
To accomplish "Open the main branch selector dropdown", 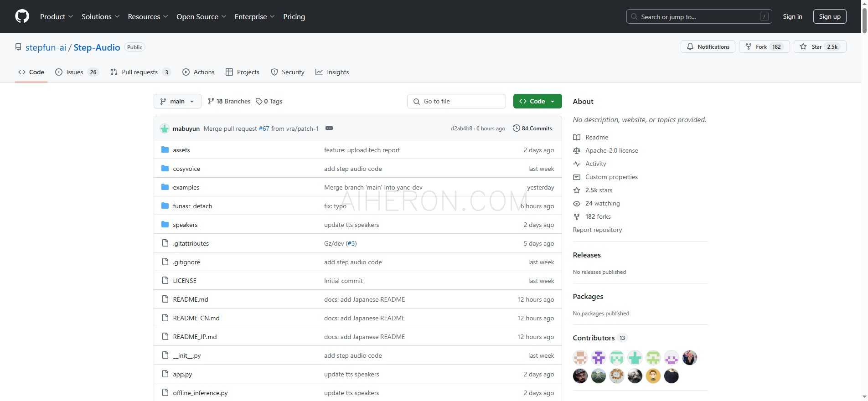I will (177, 101).
